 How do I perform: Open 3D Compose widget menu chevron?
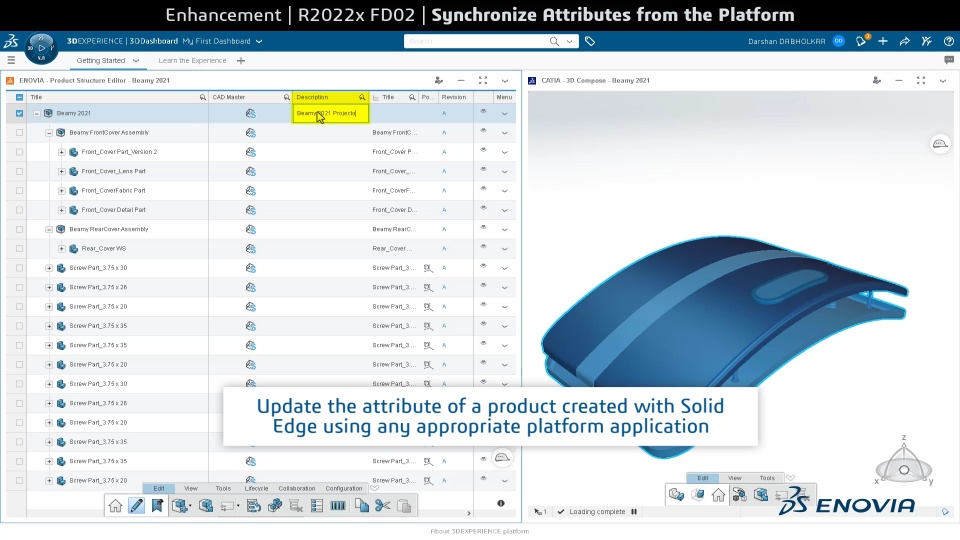click(x=943, y=80)
